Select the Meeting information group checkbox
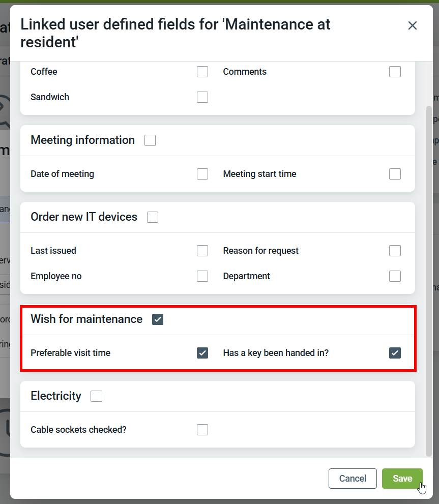 click(x=150, y=140)
